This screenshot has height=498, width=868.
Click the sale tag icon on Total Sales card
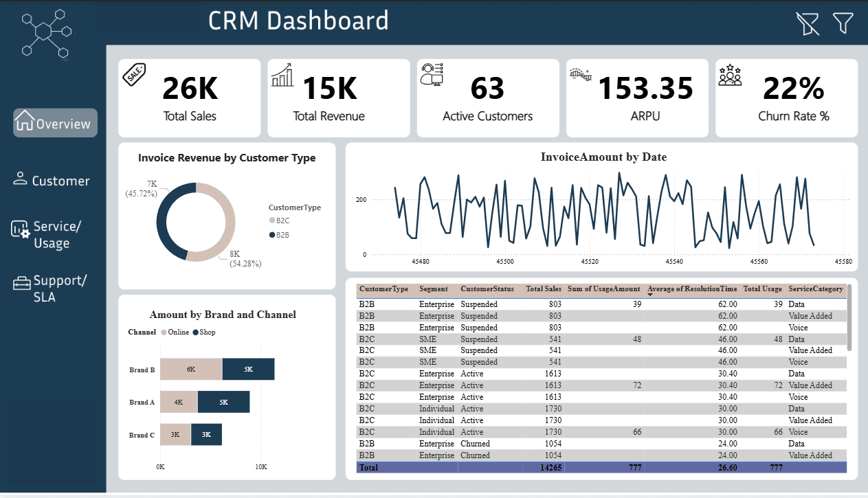click(x=135, y=73)
